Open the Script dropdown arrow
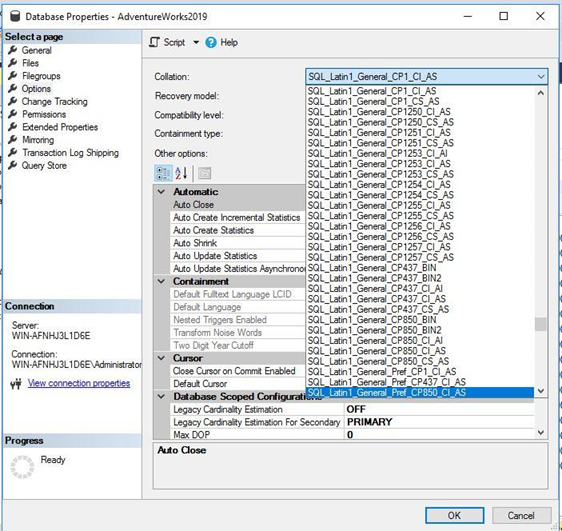Image resolution: width=562 pixels, height=531 pixels. pos(196,42)
